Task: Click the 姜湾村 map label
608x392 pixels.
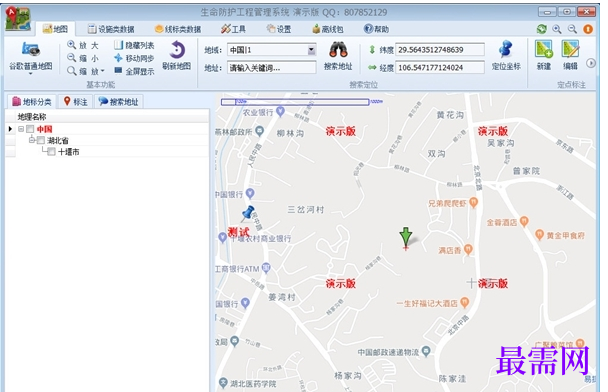Action: [282, 297]
